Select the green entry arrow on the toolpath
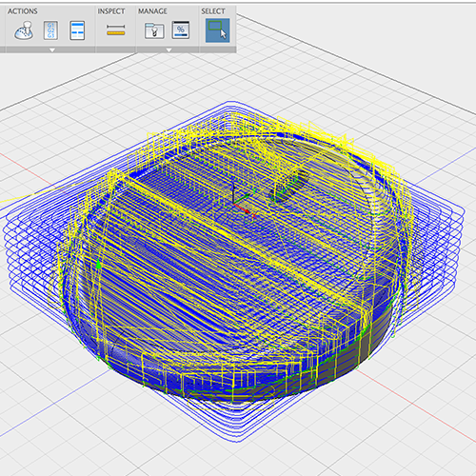The width and height of the screenshot is (476, 476). (x=99, y=264)
